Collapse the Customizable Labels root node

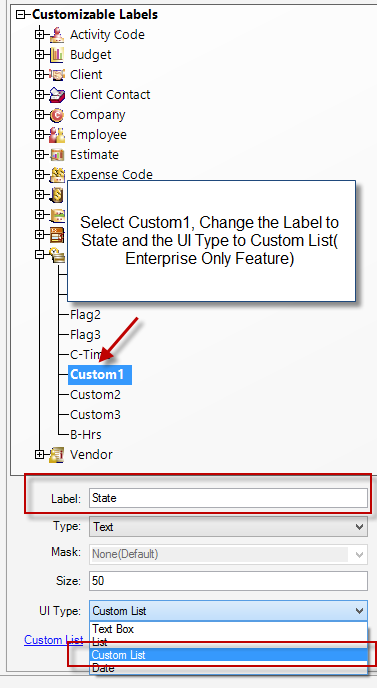[20, 14]
